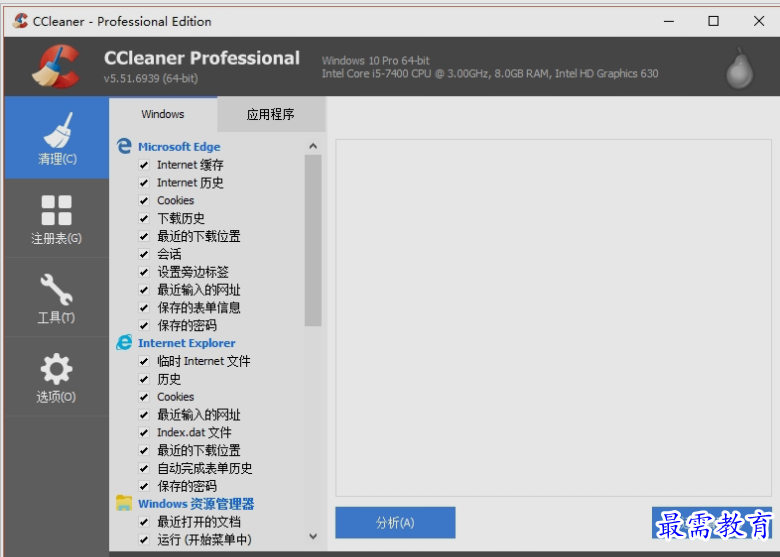Screen dimensions: 780x557
Task: Maximize the CCleaner window
Action: pyautogui.click(x=713, y=21)
